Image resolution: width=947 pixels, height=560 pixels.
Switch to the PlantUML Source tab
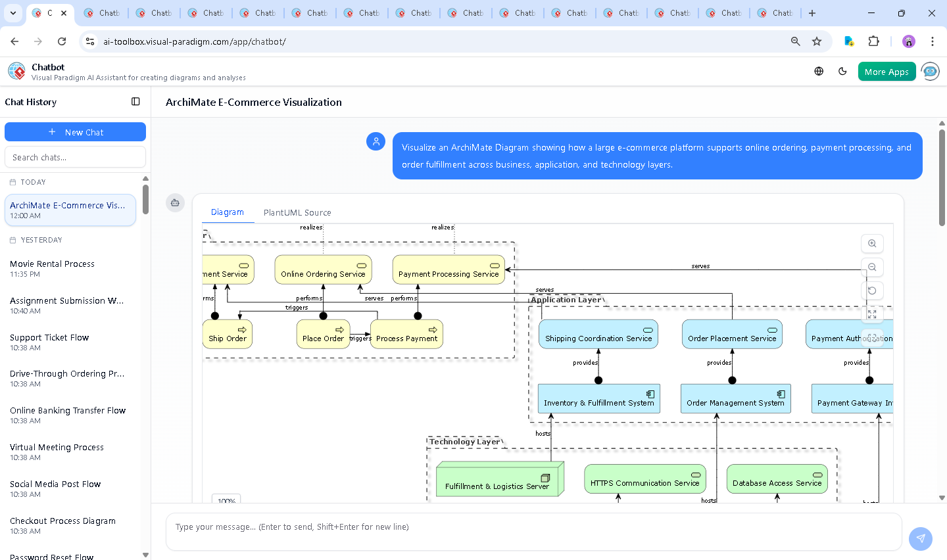(297, 212)
